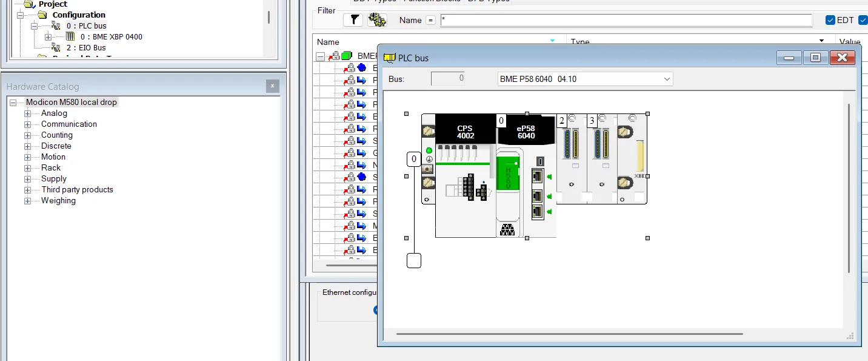Select Third party products in the catalog
This screenshot has height=361, width=868.
coord(77,189)
